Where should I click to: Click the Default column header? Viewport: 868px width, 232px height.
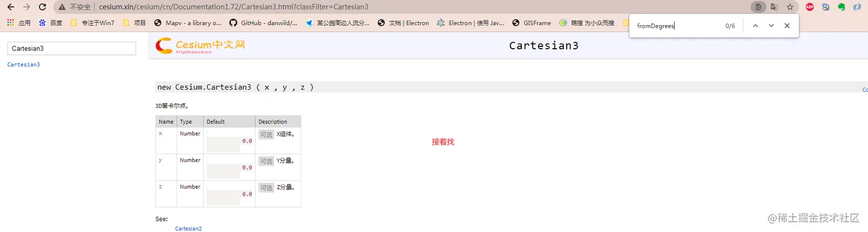(229, 121)
